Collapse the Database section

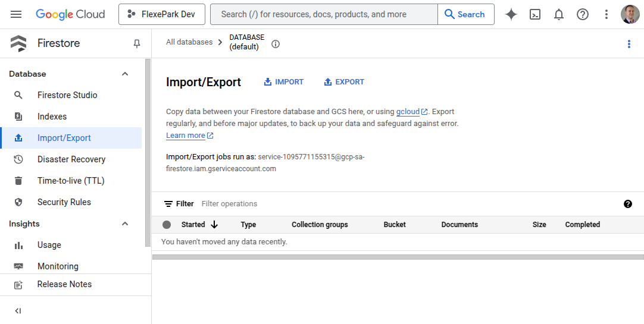[x=125, y=74]
